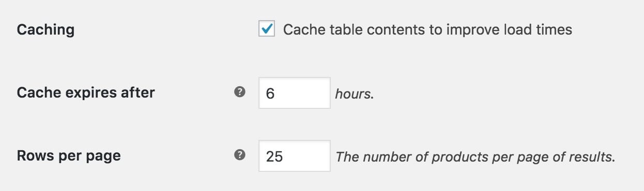Open the help tooltip for Cache expires after
This screenshot has height=191, width=644.
pos(239,92)
